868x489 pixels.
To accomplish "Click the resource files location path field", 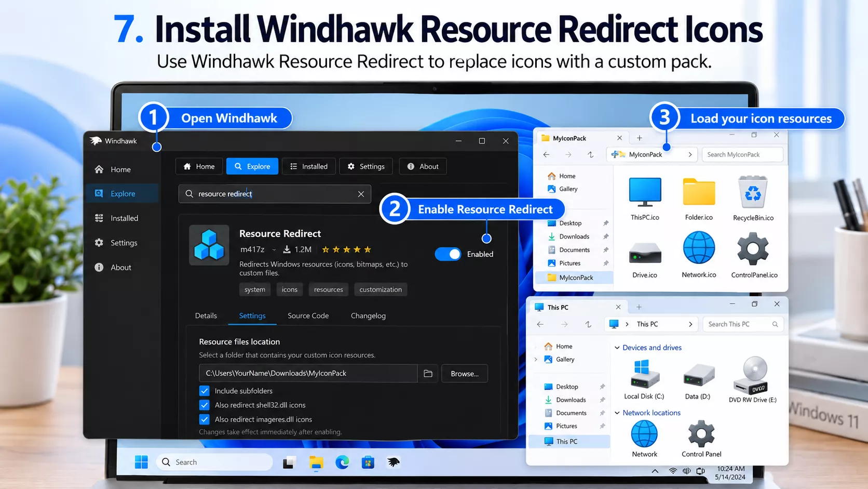I will tap(308, 374).
